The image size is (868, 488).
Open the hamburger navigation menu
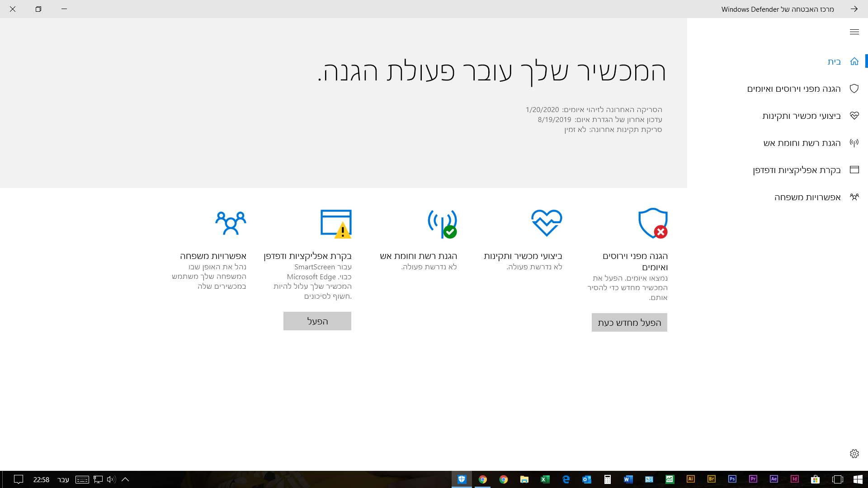(854, 32)
